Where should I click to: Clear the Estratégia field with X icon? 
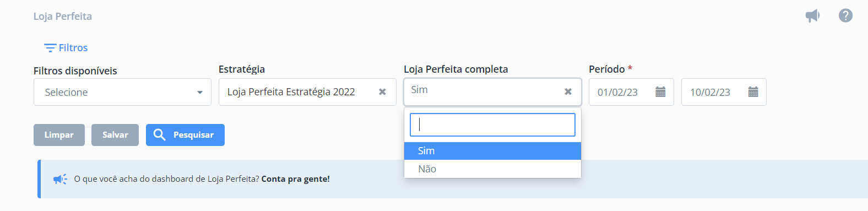[x=382, y=92]
